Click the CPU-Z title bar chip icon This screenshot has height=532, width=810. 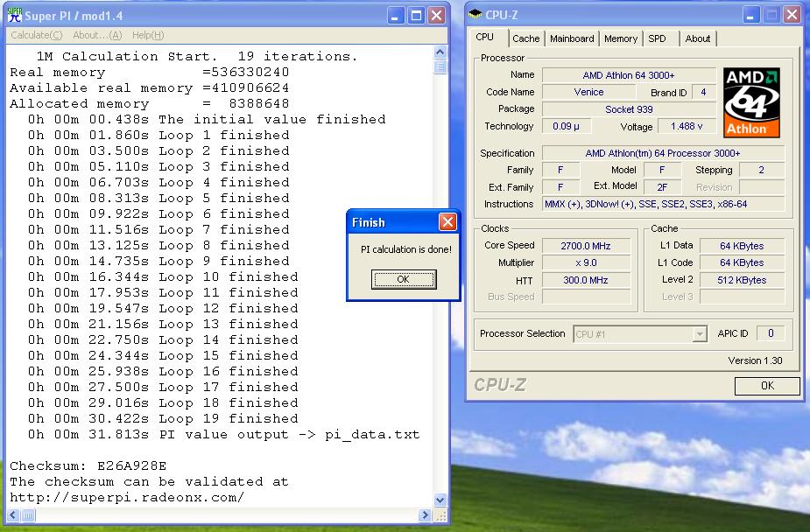point(475,15)
